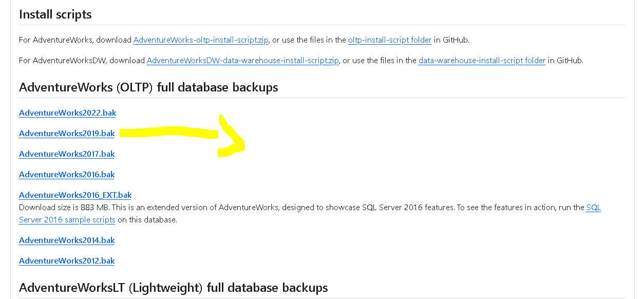The width and height of the screenshot is (644, 299).
Task: Click the 'Download size is 883 MB' text
Action: [x=64, y=208]
